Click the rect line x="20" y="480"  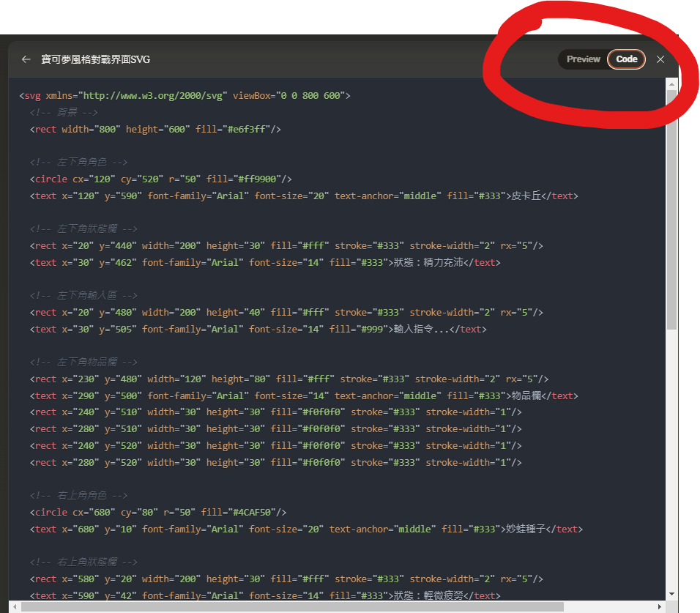pos(286,313)
